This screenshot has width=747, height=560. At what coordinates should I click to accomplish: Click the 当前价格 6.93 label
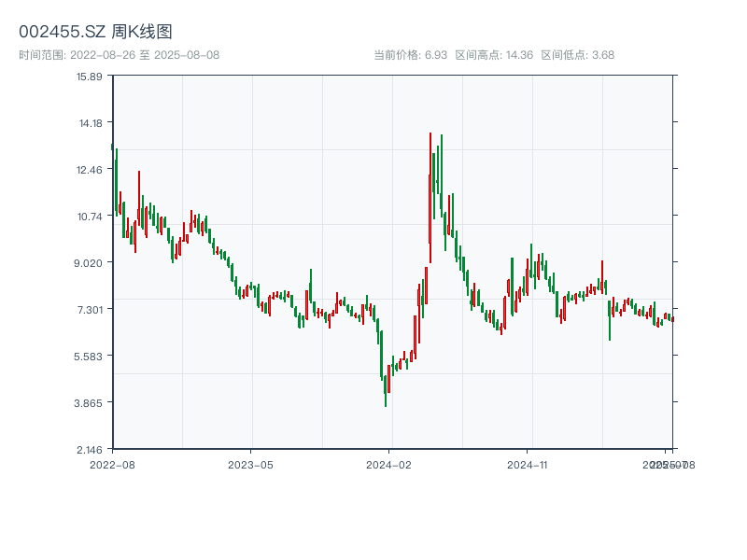coord(410,55)
